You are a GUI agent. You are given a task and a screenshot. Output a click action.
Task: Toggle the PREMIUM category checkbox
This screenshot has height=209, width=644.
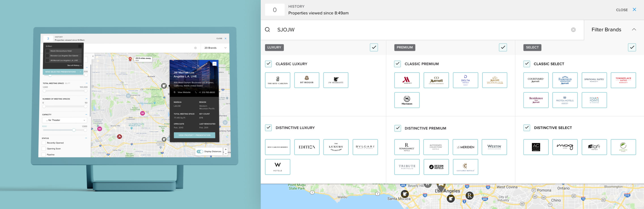503,47
